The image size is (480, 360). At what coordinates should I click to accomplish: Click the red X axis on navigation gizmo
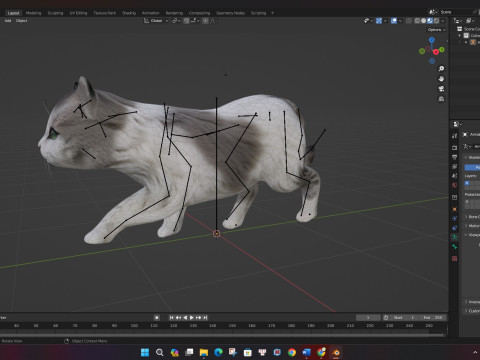tap(436, 52)
